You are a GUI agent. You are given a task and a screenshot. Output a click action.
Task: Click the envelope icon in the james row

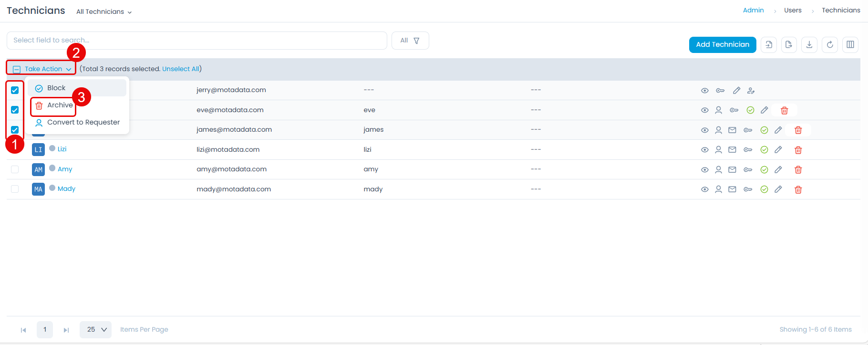click(x=732, y=130)
